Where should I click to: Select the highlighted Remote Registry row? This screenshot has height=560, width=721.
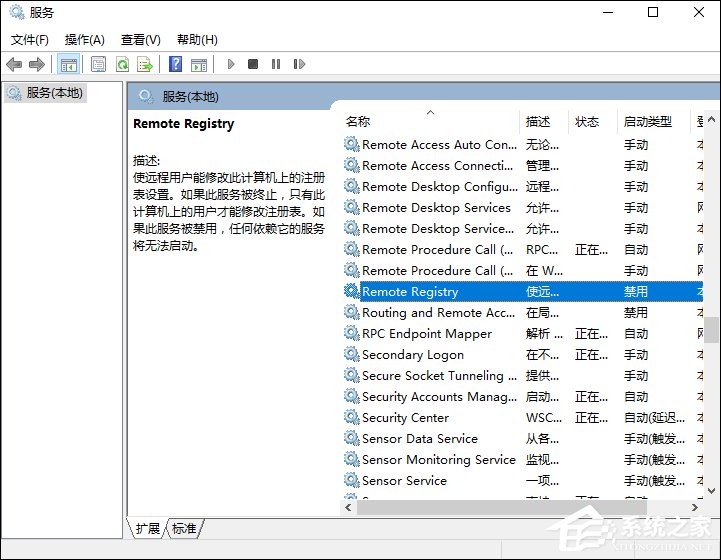[522, 291]
